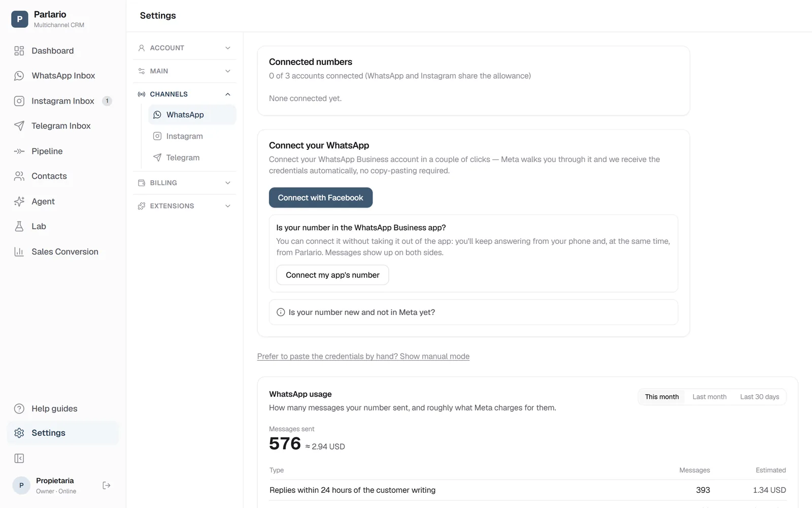
Task: Select the Telegram Inbox paper-plane icon
Action: pyautogui.click(x=19, y=126)
